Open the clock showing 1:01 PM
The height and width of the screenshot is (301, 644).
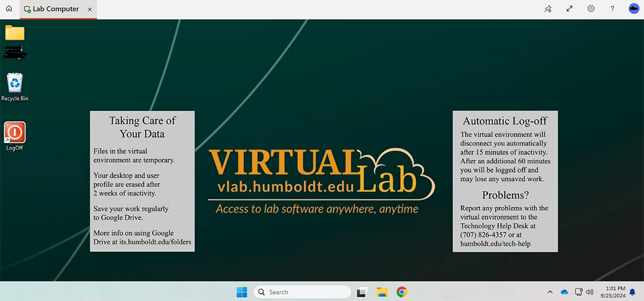tap(613, 292)
